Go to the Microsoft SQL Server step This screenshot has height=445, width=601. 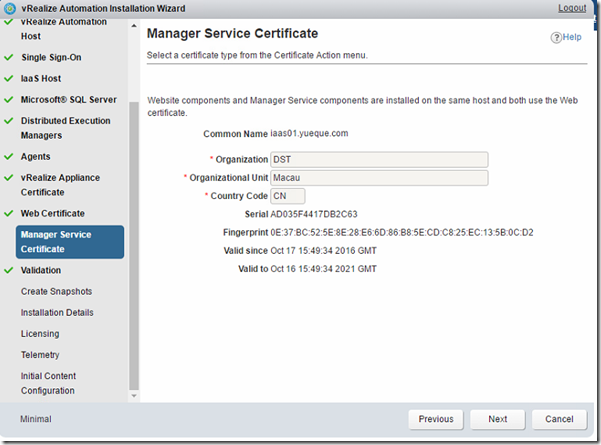click(x=69, y=100)
